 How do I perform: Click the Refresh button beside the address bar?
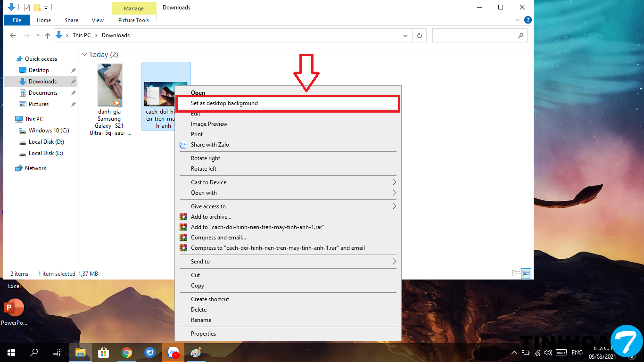[x=419, y=35]
